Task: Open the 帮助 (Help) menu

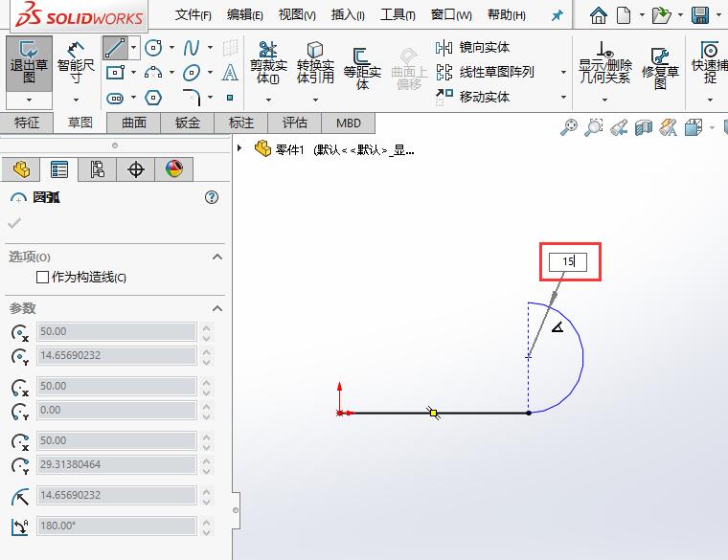Action: pyautogui.click(x=507, y=15)
